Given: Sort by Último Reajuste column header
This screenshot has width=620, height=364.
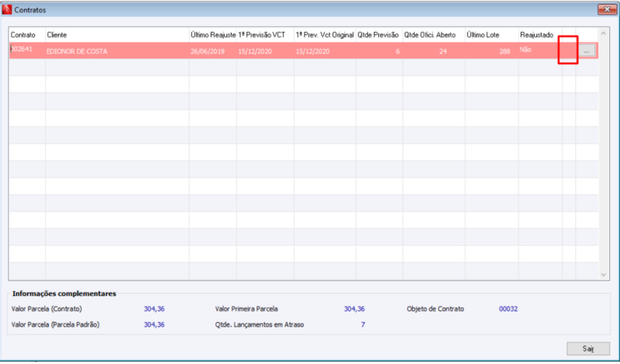Looking at the screenshot, I should [213, 35].
